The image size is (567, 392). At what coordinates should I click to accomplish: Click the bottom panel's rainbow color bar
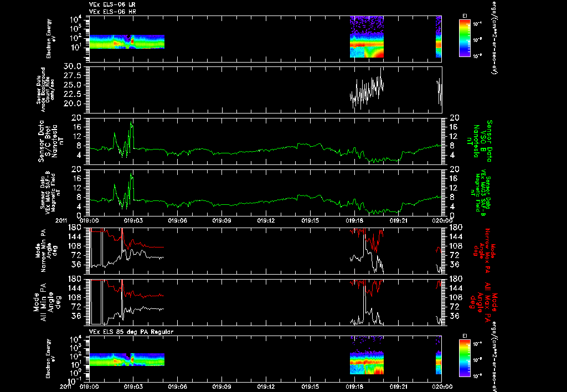pyautogui.click(x=465, y=358)
